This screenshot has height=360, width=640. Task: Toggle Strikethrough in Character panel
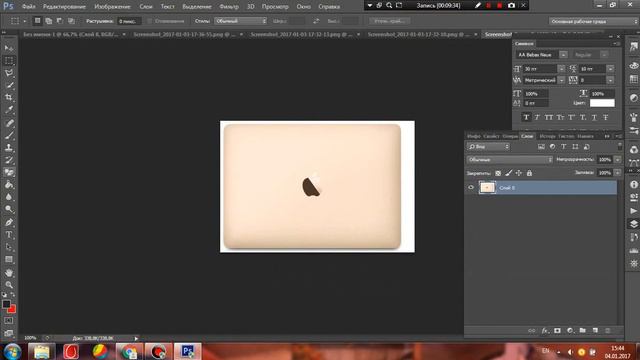[x=605, y=118]
